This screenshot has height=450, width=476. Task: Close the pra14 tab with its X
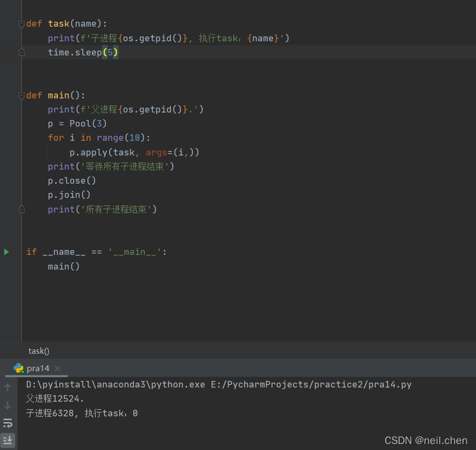pyautogui.click(x=58, y=368)
